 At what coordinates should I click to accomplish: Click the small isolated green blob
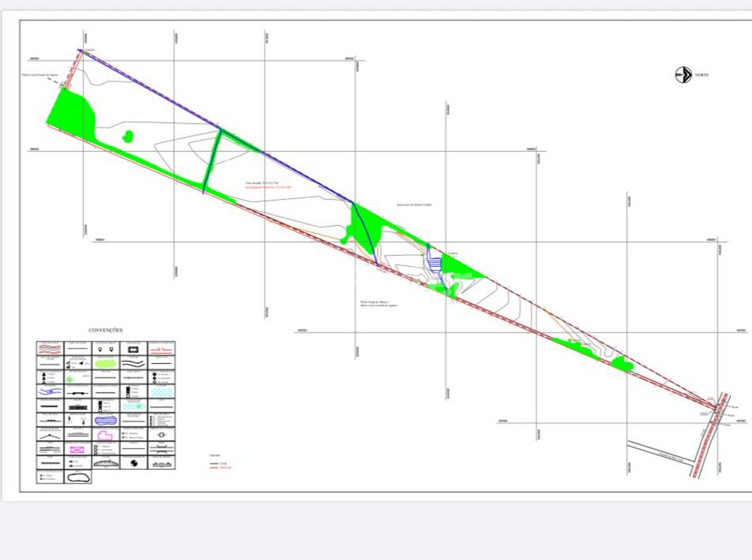[128, 136]
